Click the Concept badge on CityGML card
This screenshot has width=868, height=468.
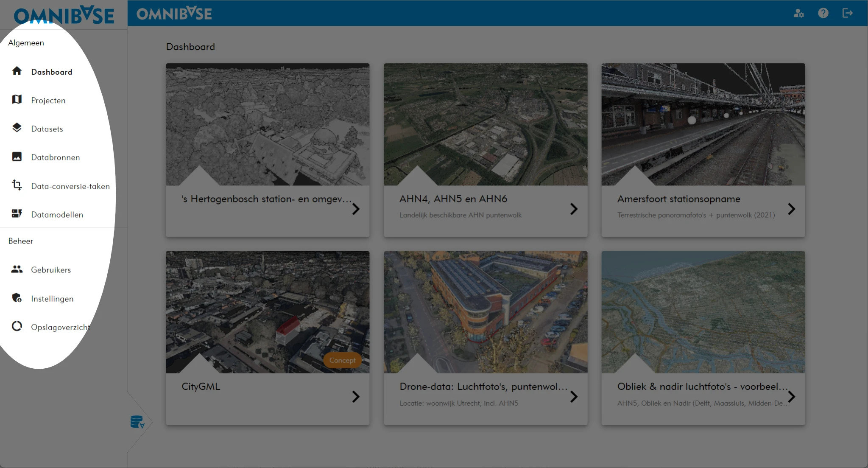click(342, 360)
